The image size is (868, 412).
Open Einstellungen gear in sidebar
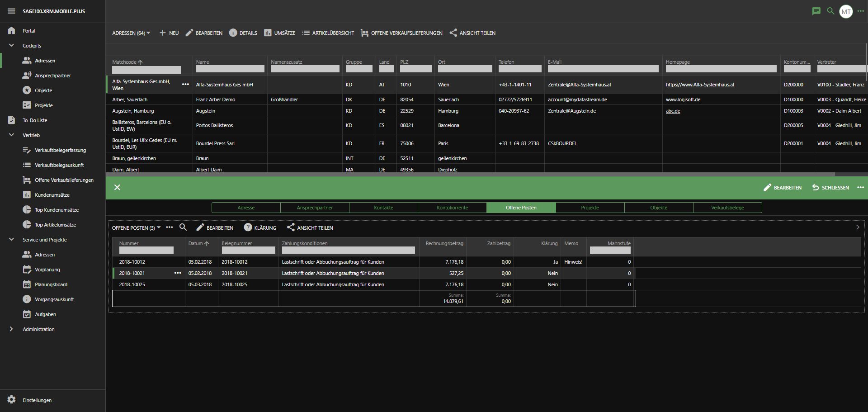click(12, 400)
